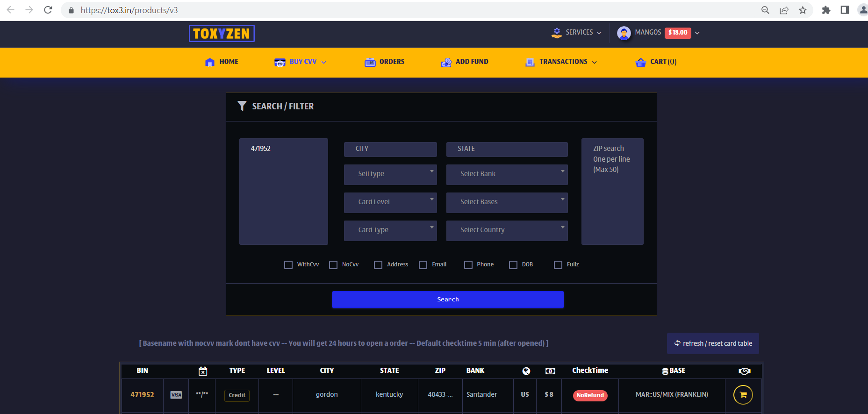Bookmark this tab with the star icon
The width and height of the screenshot is (868, 414).
[803, 10]
